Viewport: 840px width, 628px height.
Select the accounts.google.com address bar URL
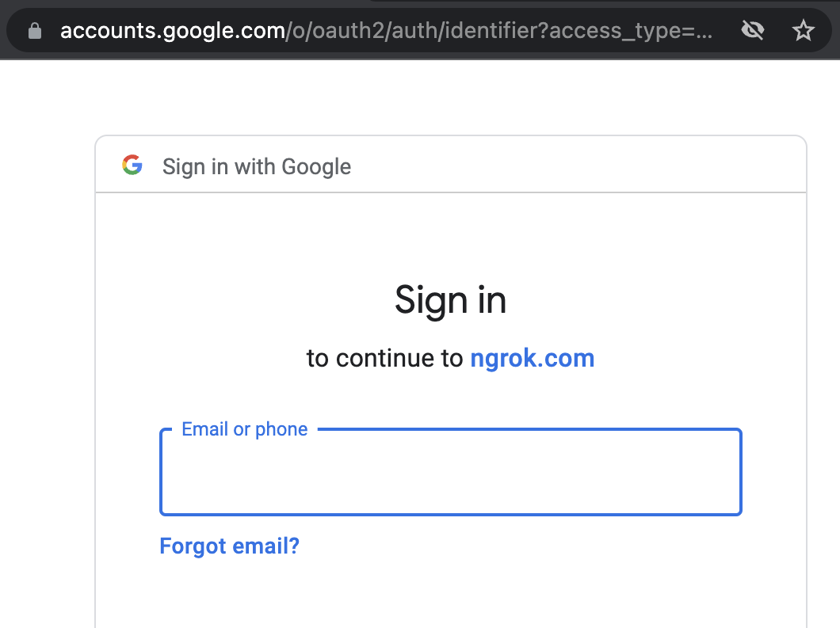(386, 31)
